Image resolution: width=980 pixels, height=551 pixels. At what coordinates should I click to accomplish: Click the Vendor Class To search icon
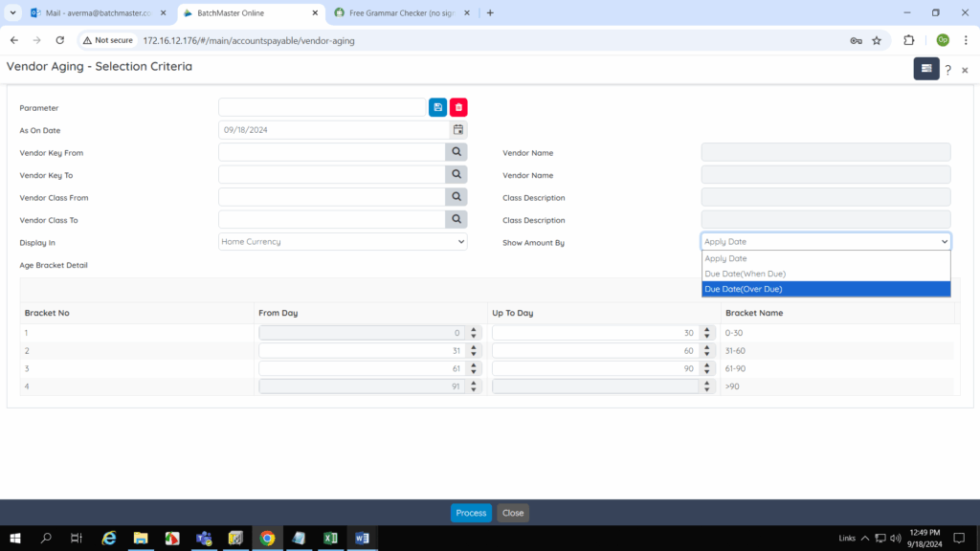click(457, 219)
